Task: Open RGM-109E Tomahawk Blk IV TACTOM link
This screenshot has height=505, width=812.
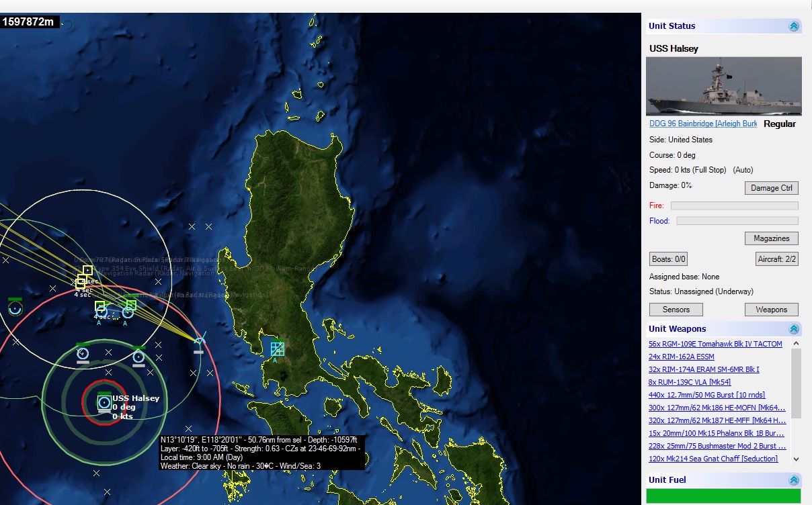Action: click(x=715, y=344)
